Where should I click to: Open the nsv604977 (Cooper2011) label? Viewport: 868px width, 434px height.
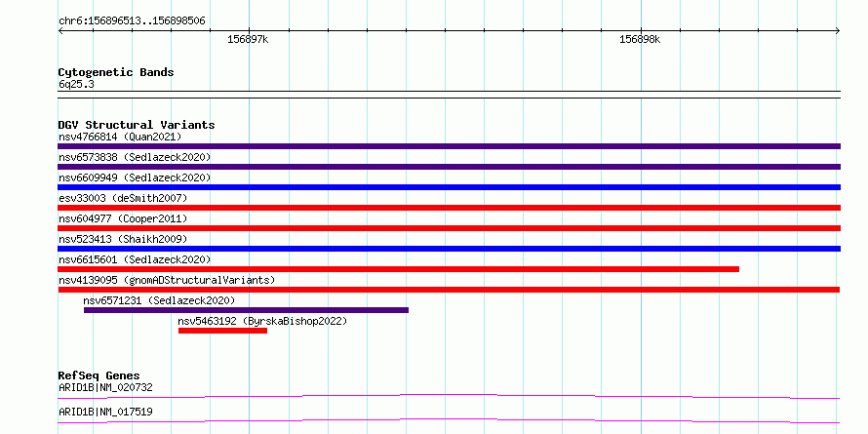tap(123, 218)
